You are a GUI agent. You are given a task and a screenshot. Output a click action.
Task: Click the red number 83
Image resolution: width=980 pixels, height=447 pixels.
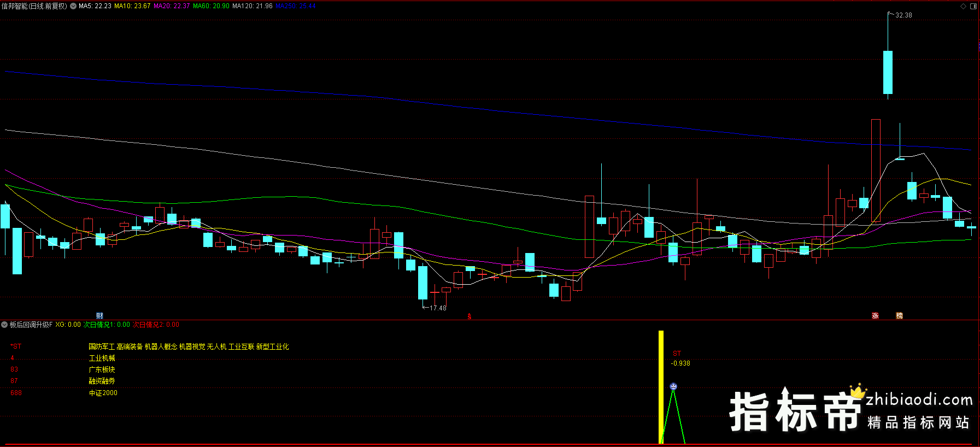(x=14, y=369)
